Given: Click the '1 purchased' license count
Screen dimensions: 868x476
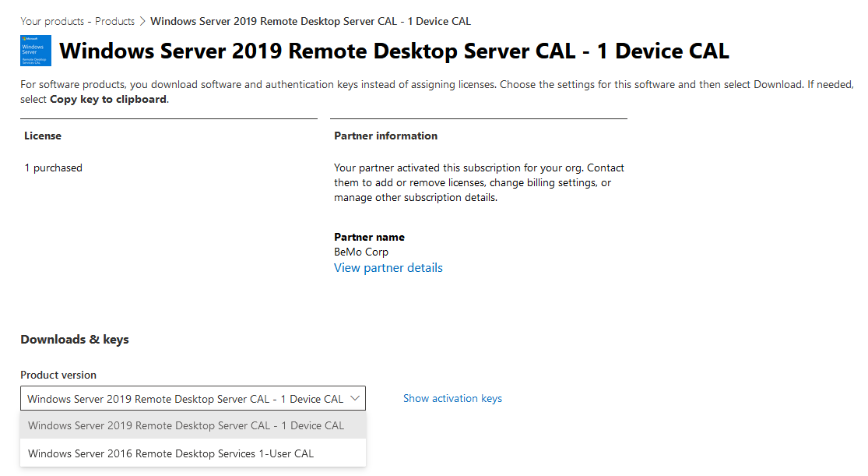Looking at the screenshot, I should pyautogui.click(x=53, y=168).
